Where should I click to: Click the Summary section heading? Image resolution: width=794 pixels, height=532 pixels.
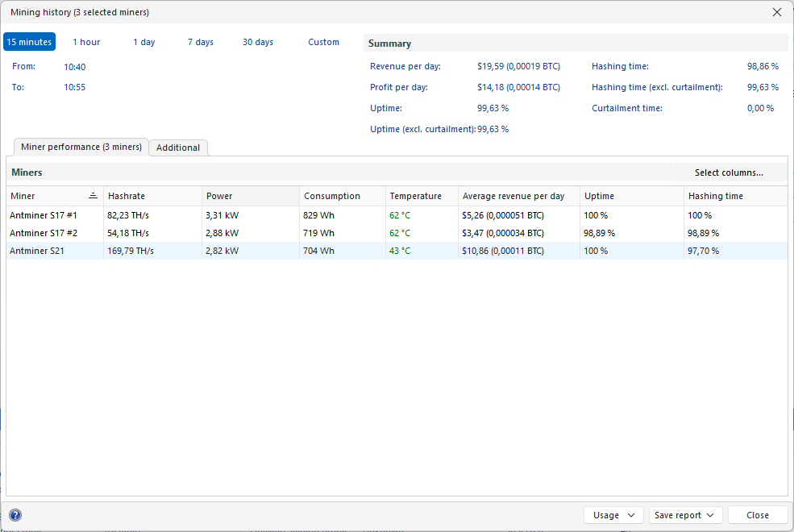point(389,44)
